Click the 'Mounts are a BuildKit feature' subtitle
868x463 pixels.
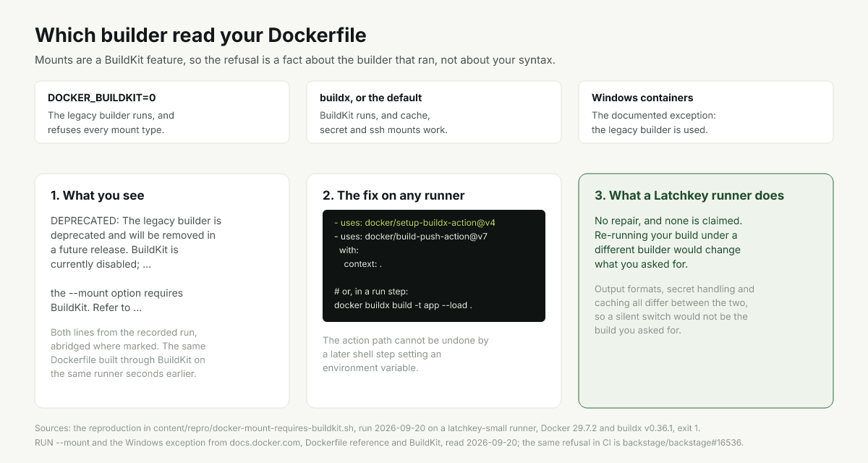tap(295, 60)
